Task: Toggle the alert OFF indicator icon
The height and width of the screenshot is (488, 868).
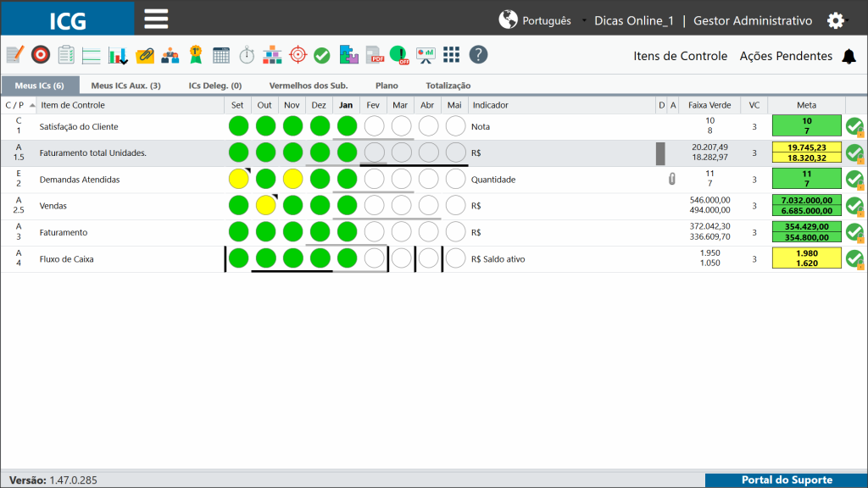Action: point(399,55)
